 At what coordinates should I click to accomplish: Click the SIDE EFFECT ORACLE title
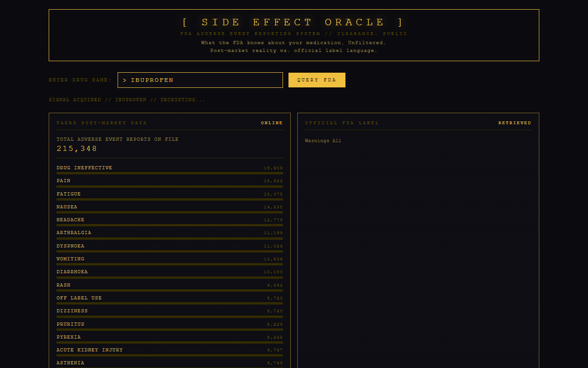pyautogui.click(x=294, y=22)
